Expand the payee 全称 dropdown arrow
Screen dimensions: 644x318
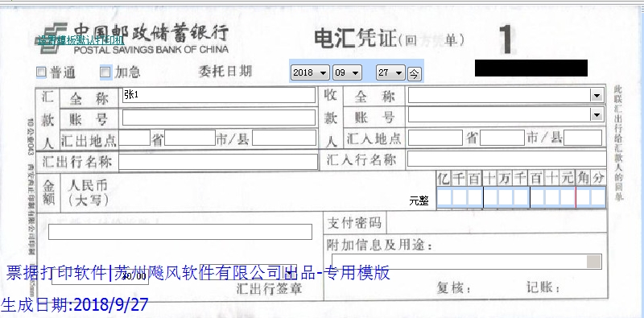[597, 96]
